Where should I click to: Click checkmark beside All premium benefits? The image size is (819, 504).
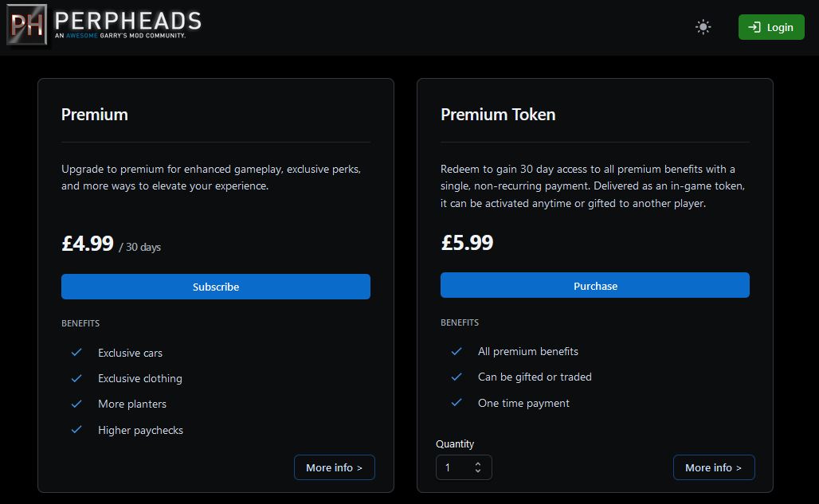[x=457, y=351]
